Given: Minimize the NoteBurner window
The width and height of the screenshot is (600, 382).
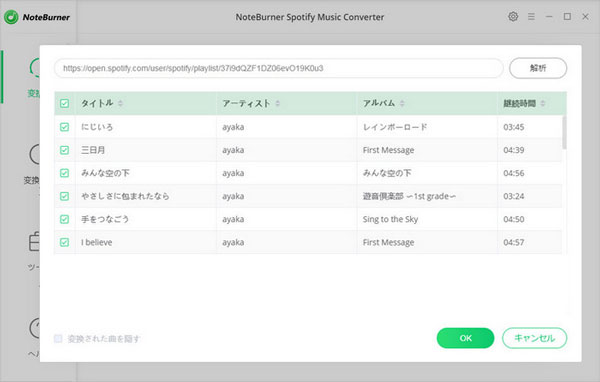Looking at the screenshot, I should (549, 16).
